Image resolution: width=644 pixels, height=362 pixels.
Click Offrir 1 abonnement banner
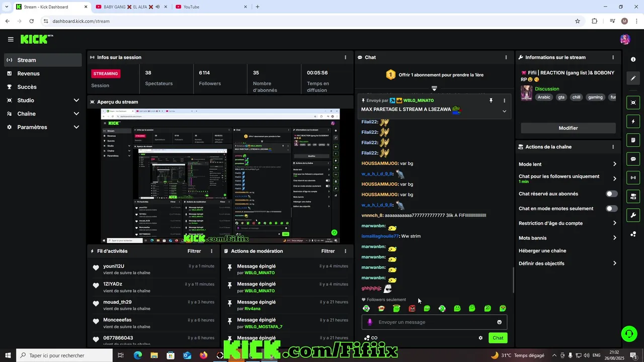click(434, 75)
